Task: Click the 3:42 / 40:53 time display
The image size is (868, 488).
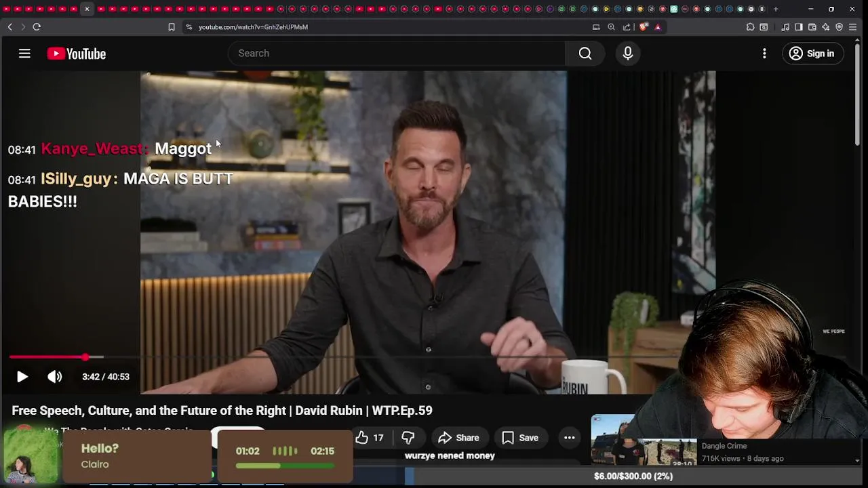Action: point(106,377)
